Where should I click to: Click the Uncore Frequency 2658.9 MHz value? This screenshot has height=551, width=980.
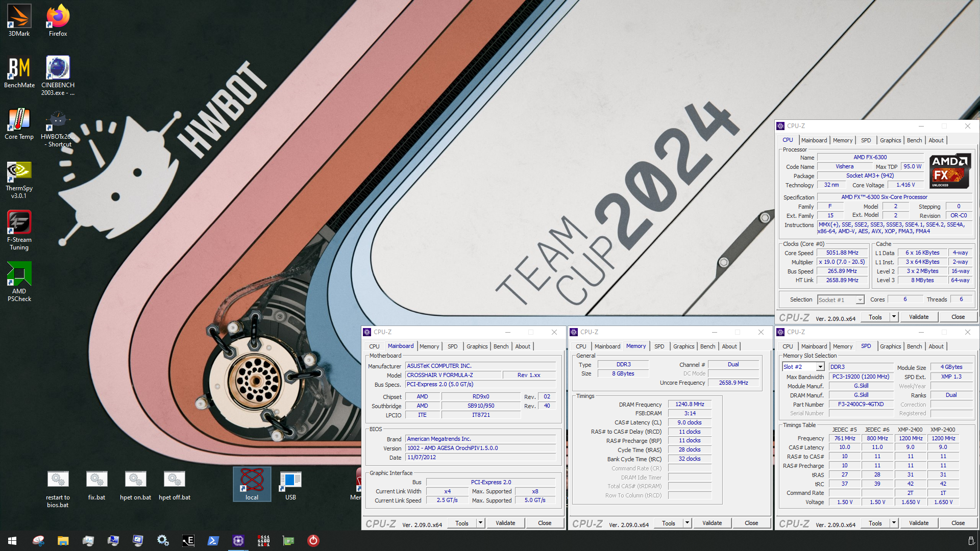(x=733, y=383)
